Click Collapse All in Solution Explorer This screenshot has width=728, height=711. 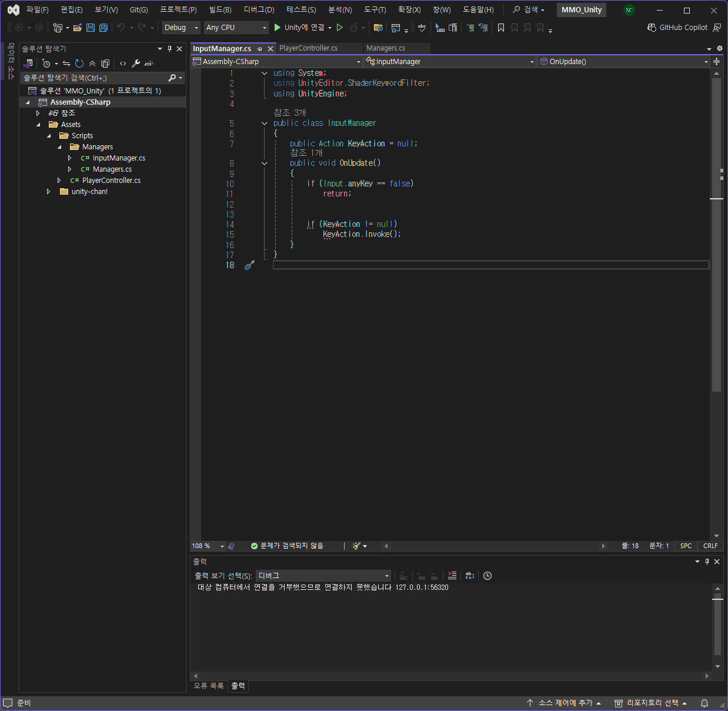(92, 64)
